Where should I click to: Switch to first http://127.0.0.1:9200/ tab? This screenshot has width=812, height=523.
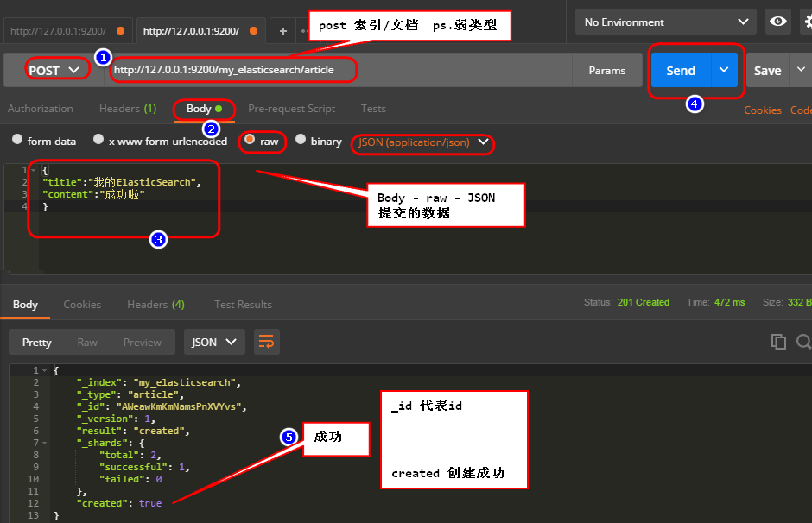(x=67, y=31)
